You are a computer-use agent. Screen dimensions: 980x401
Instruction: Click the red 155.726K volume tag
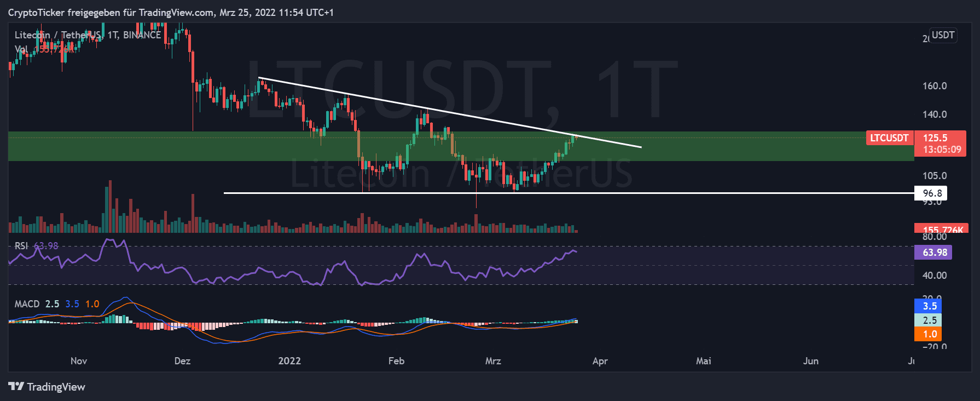tap(941, 229)
